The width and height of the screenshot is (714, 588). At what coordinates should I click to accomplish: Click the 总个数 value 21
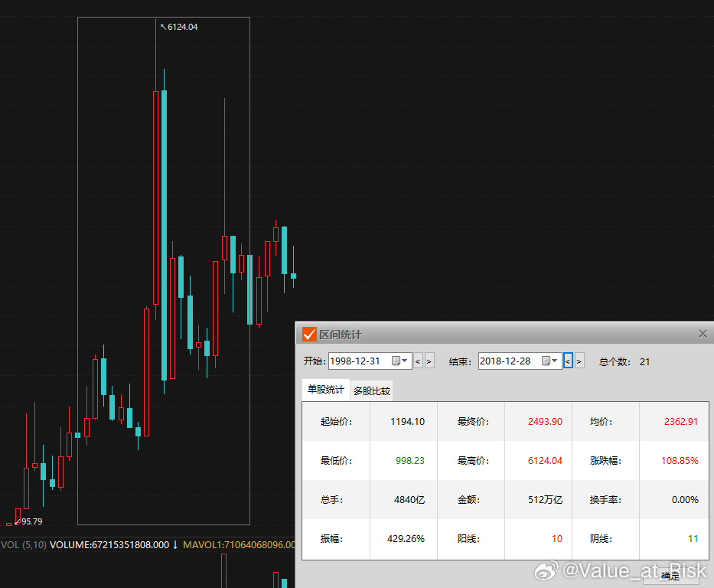645,362
